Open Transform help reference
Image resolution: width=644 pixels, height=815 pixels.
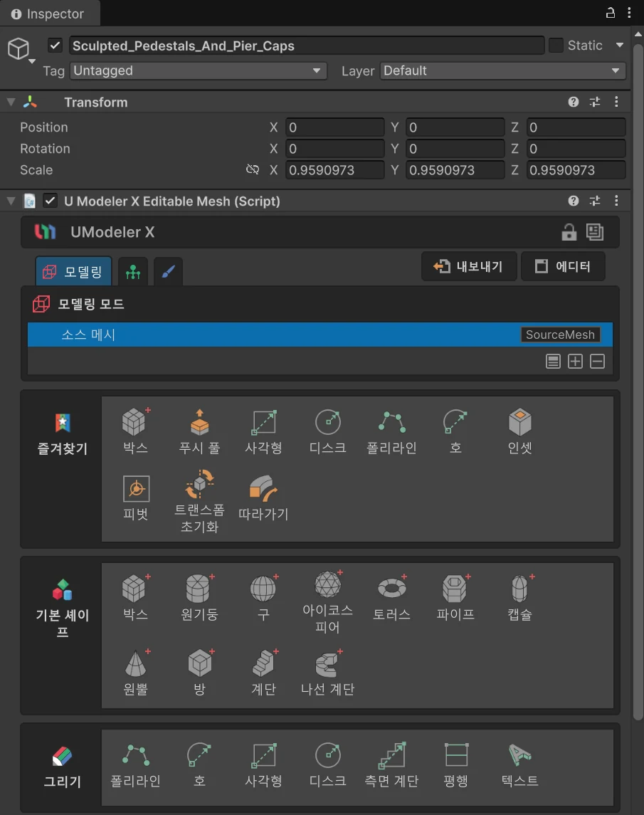(x=574, y=102)
